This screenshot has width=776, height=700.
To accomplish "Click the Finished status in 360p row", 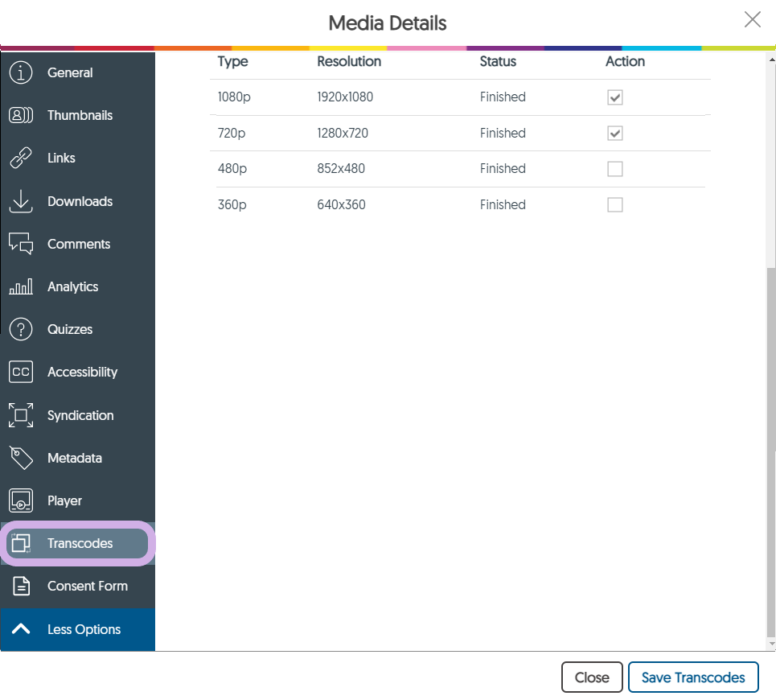I will pos(503,204).
